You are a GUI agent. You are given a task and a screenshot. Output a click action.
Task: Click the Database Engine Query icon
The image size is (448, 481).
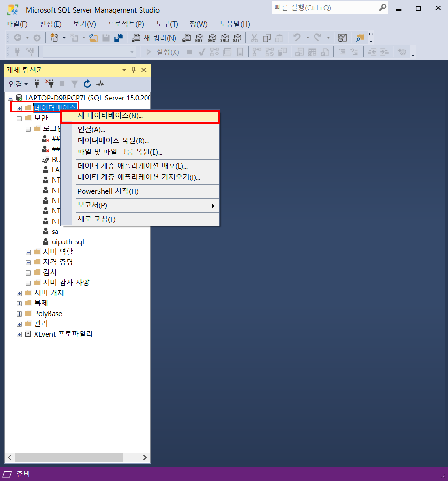click(187, 38)
